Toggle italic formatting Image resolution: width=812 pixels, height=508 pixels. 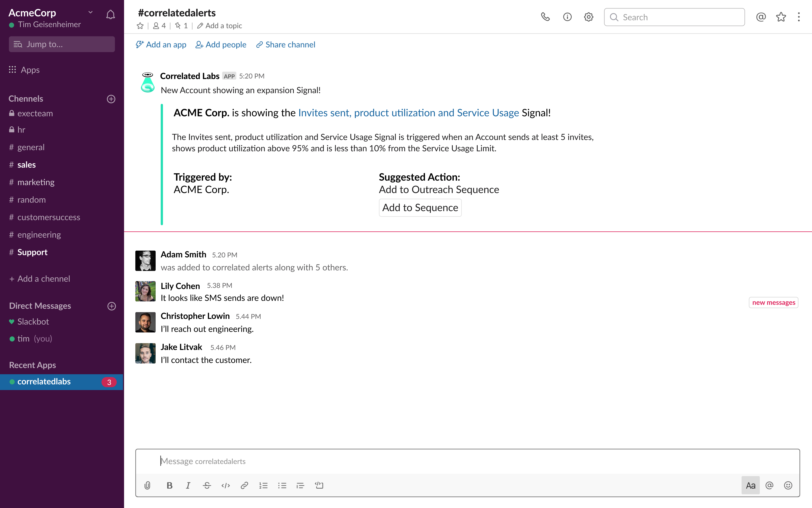188,485
